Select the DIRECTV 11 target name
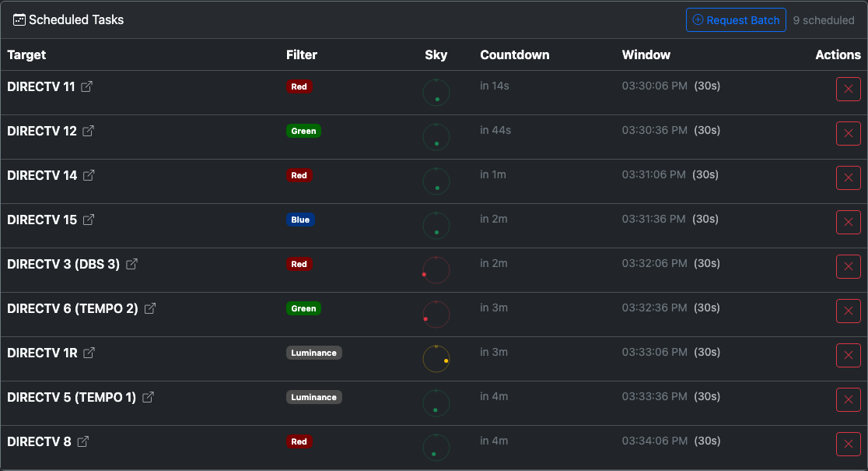This screenshot has width=868, height=471. pyautogui.click(x=41, y=86)
